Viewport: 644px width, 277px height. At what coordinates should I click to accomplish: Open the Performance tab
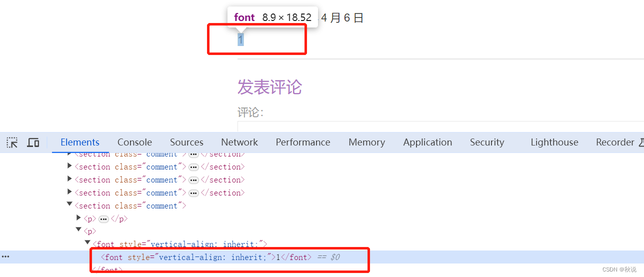(x=303, y=142)
